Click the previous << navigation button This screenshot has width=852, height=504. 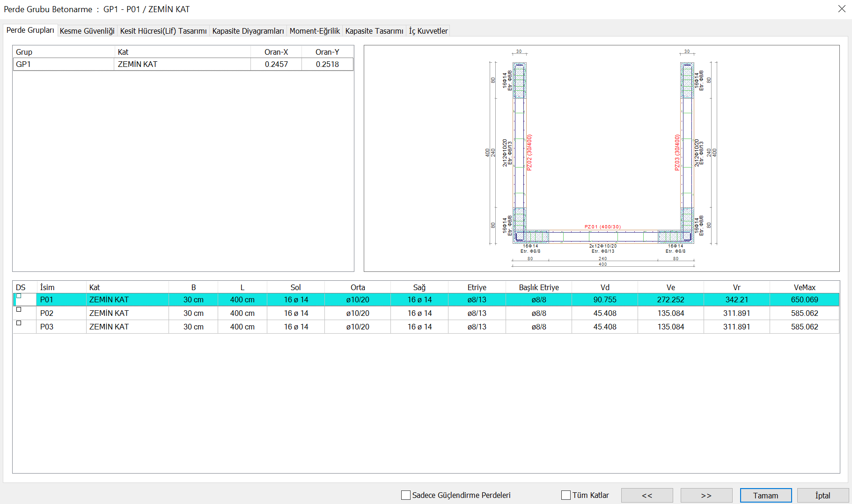(x=646, y=495)
